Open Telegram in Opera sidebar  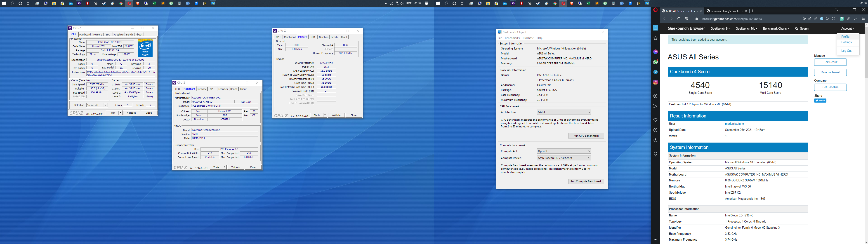(x=655, y=72)
